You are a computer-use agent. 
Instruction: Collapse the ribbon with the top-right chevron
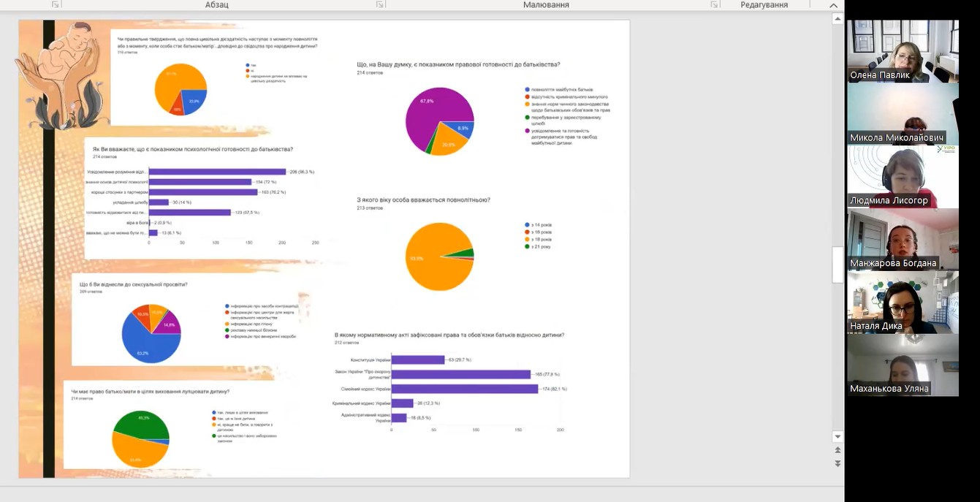click(833, 5)
